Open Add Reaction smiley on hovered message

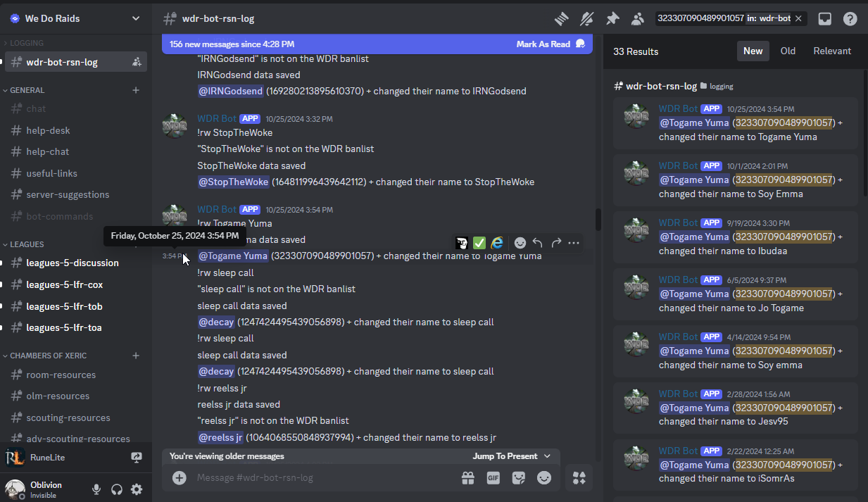point(520,243)
